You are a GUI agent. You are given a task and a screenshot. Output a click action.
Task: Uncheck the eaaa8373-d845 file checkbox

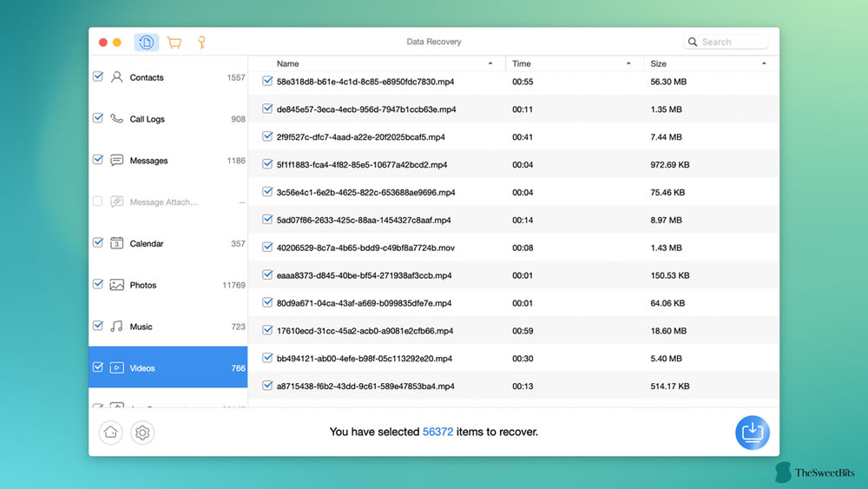pyautogui.click(x=267, y=274)
